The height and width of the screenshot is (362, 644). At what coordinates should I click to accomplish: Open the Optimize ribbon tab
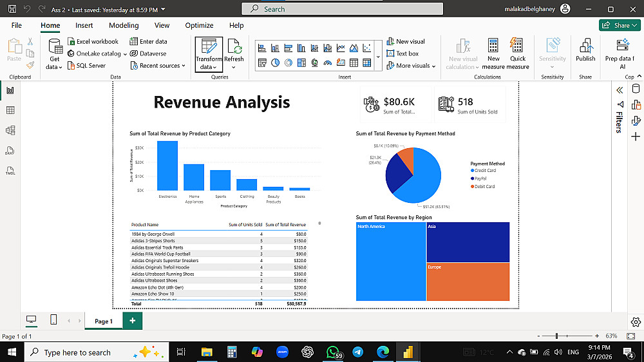[199, 26]
